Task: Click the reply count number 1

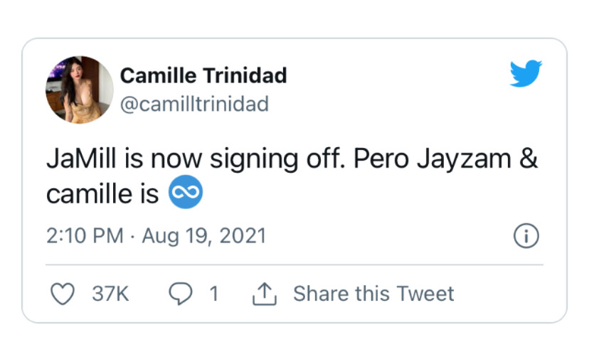Action: (213, 294)
